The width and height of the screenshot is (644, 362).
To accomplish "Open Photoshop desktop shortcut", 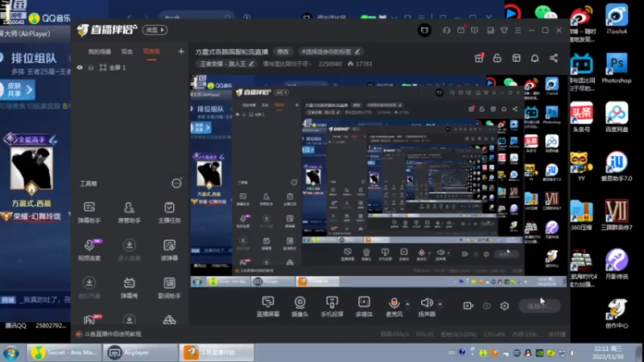I will (x=616, y=68).
